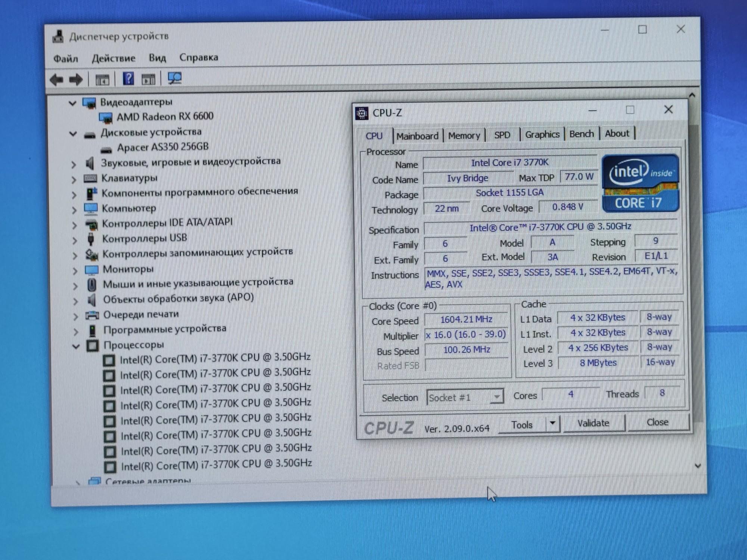Click the blue question mark Help toolbar icon
The height and width of the screenshot is (560, 747).
pyautogui.click(x=128, y=78)
